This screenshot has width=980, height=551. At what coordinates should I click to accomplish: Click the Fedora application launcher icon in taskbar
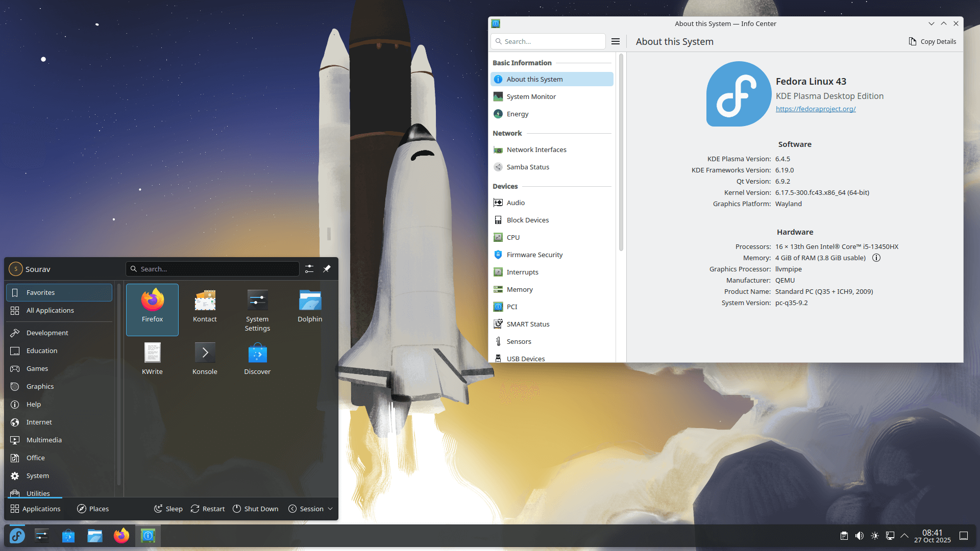pos(17,536)
